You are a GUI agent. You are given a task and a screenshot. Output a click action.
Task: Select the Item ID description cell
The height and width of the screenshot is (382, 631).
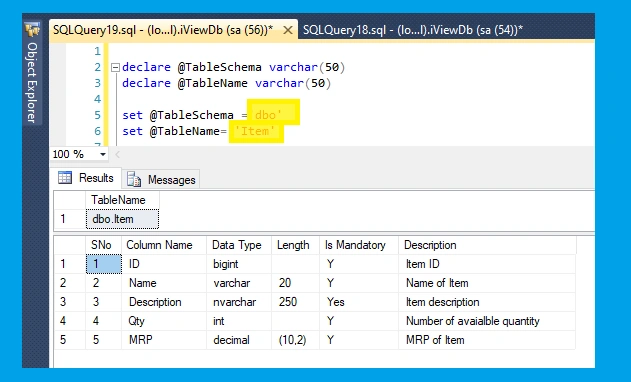pos(487,264)
